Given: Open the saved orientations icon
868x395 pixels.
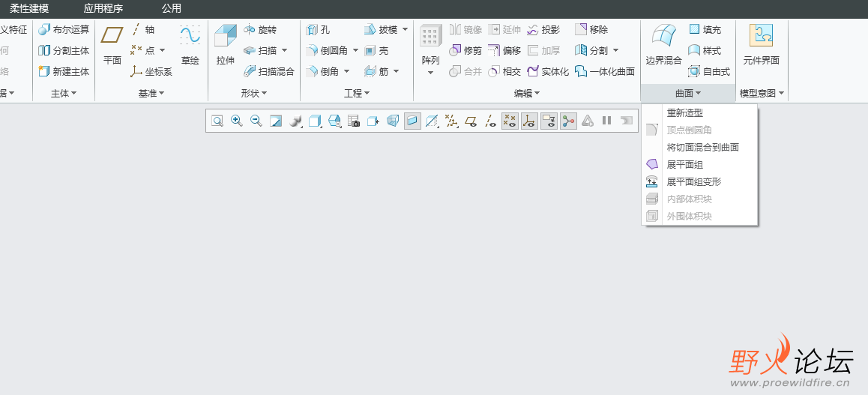Looking at the screenshot, I should (334, 121).
